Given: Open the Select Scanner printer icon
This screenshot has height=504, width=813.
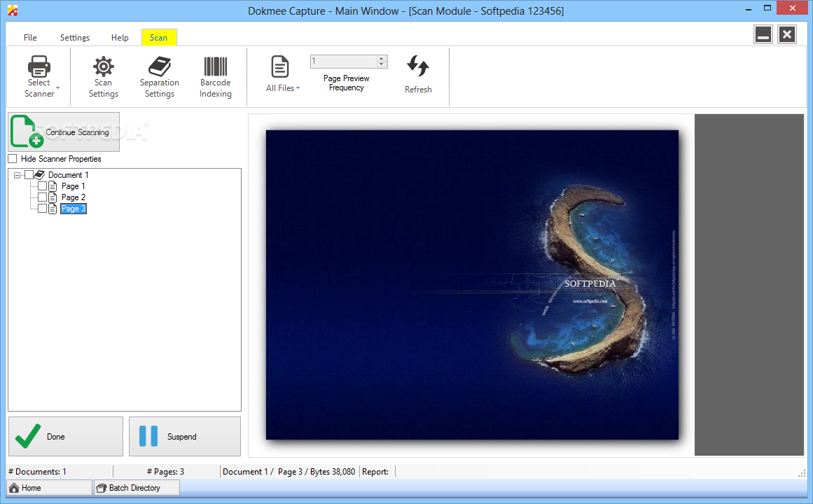Looking at the screenshot, I should (39, 66).
